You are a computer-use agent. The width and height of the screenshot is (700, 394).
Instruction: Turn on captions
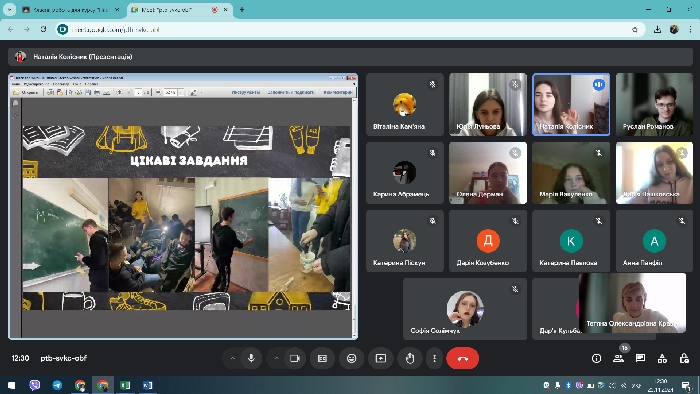click(322, 358)
